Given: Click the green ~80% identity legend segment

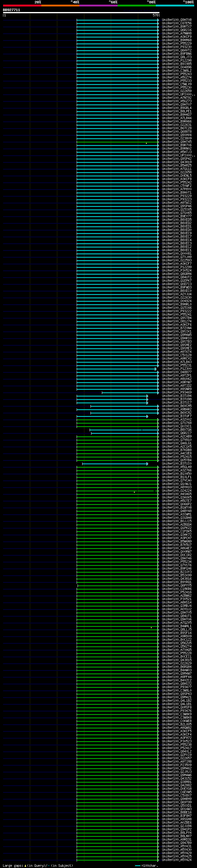Looking at the screenshot, I should point(137,6).
